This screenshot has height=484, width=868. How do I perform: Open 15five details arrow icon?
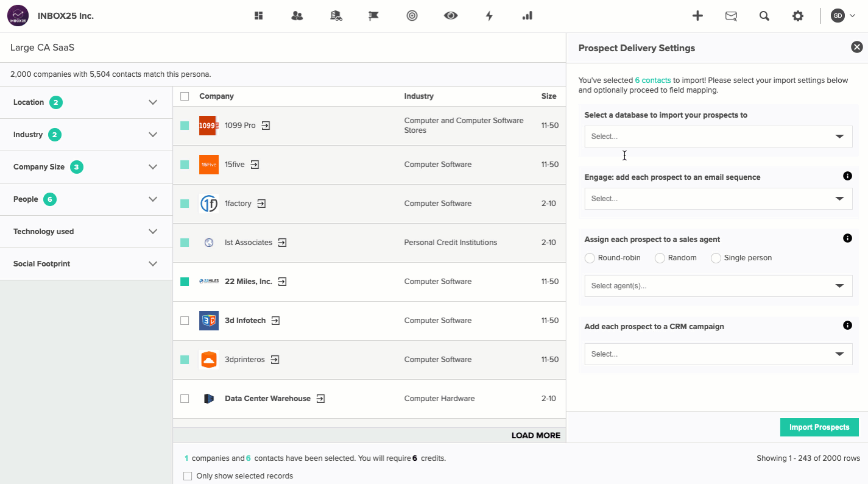coord(255,165)
